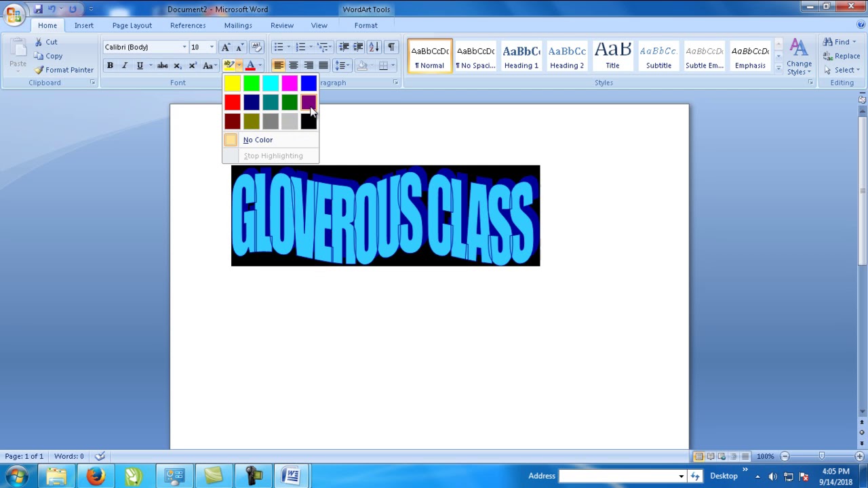Pick yellow highlight color
The image size is (868, 488).
[233, 83]
